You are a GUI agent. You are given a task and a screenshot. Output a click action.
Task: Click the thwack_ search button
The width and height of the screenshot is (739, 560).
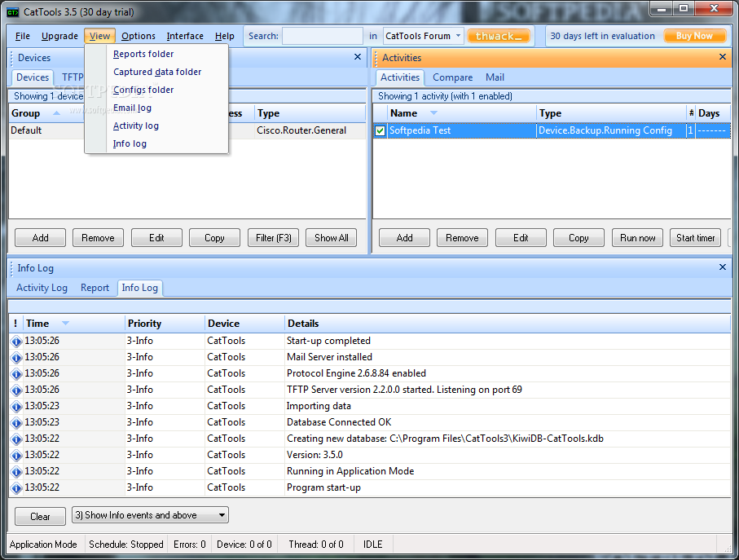coord(499,36)
